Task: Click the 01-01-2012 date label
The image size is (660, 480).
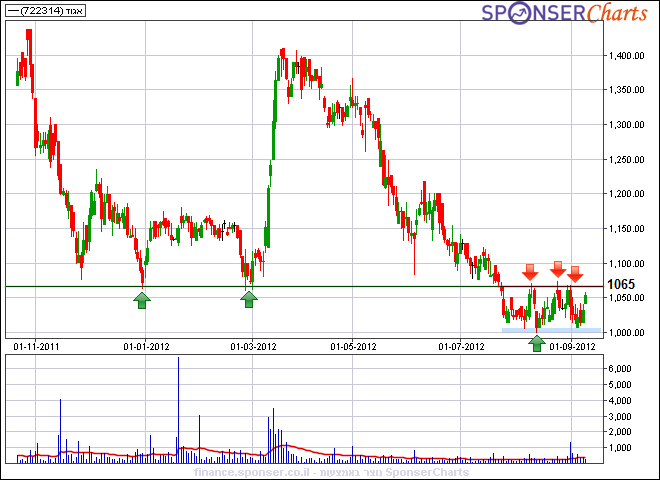Action: [x=146, y=347]
